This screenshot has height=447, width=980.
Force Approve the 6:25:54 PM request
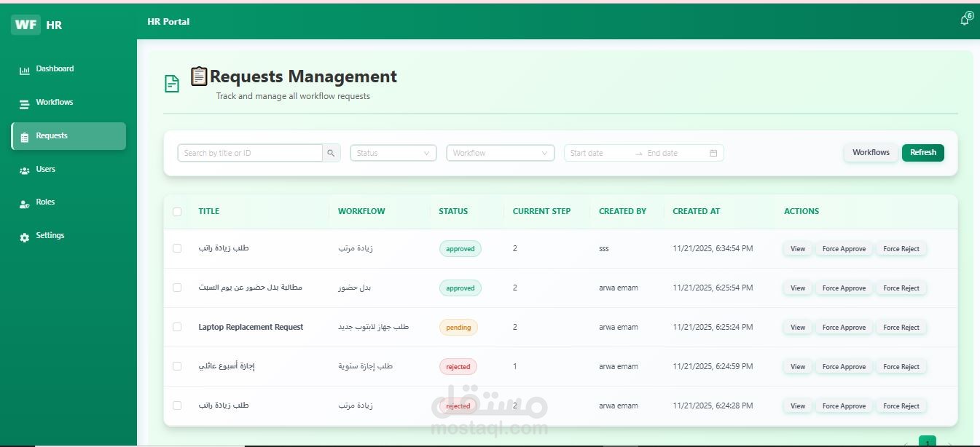coord(844,288)
